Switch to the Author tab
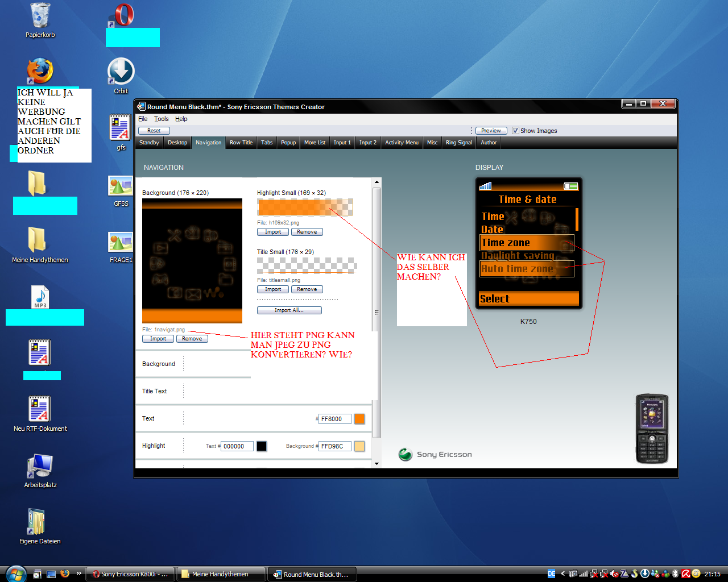This screenshot has height=582, width=728. click(x=489, y=143)
